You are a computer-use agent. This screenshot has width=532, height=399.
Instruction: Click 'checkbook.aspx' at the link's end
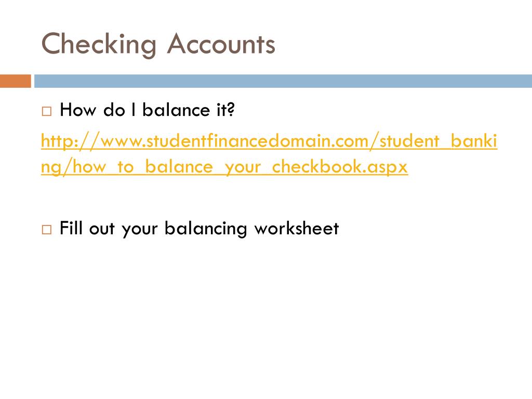(340, 167)
